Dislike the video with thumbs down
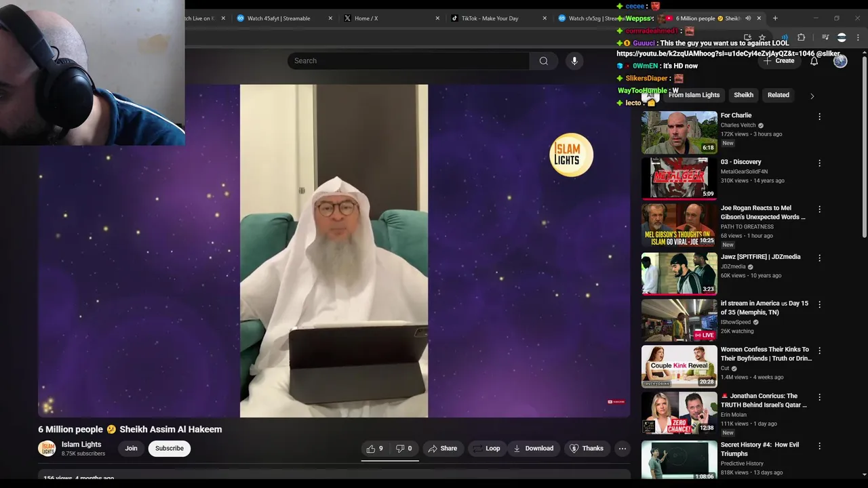This screenshot has height=488, width=868. pyautogui.click(x=403, y=448)
